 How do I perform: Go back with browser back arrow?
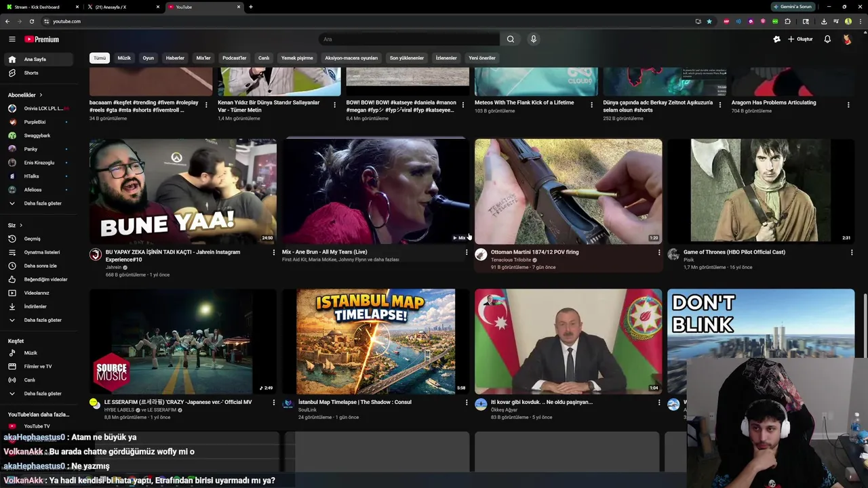pyautogui.click(x=7, y=21)
